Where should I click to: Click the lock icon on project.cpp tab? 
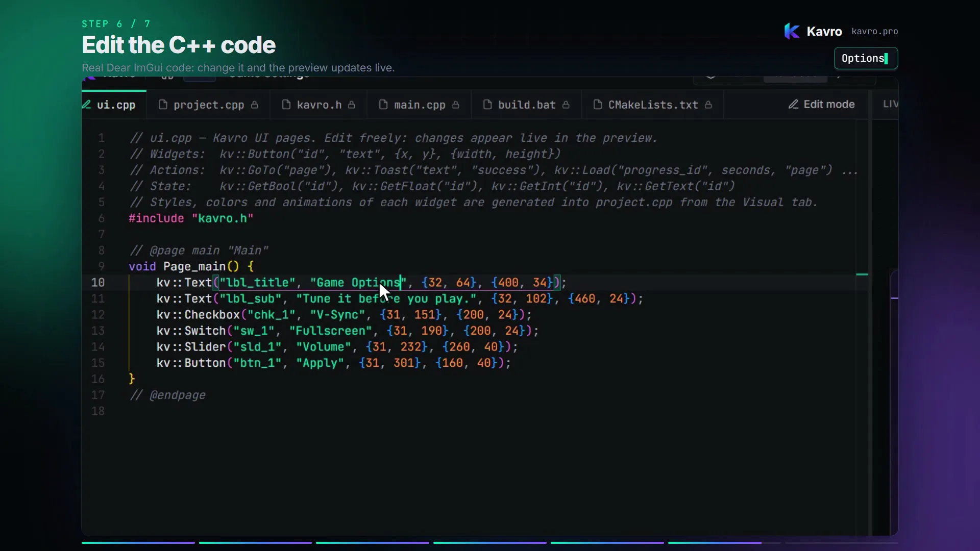click(x=254, y=105)
